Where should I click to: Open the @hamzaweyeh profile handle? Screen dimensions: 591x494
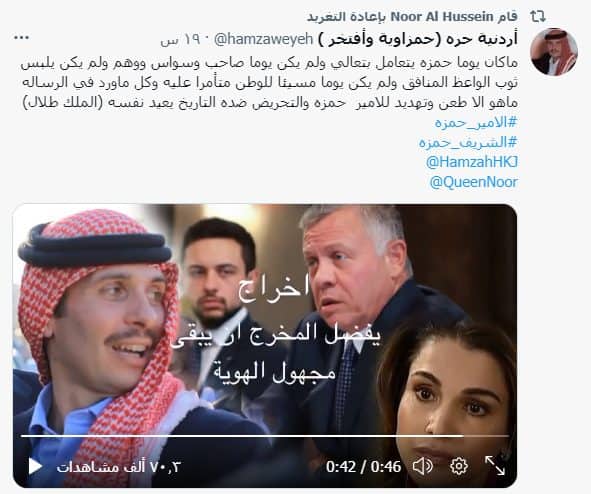pyautogui.click(x=263, y=39)
